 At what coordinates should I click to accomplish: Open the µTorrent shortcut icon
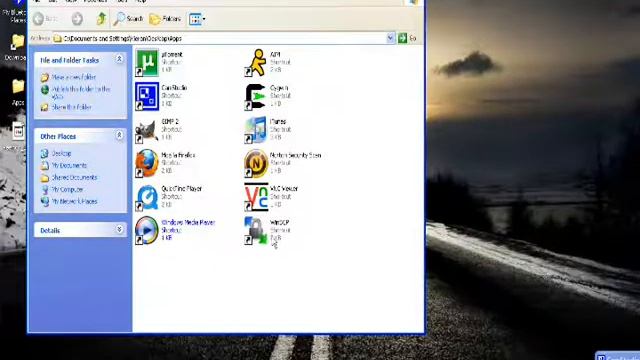click(147, 62)
